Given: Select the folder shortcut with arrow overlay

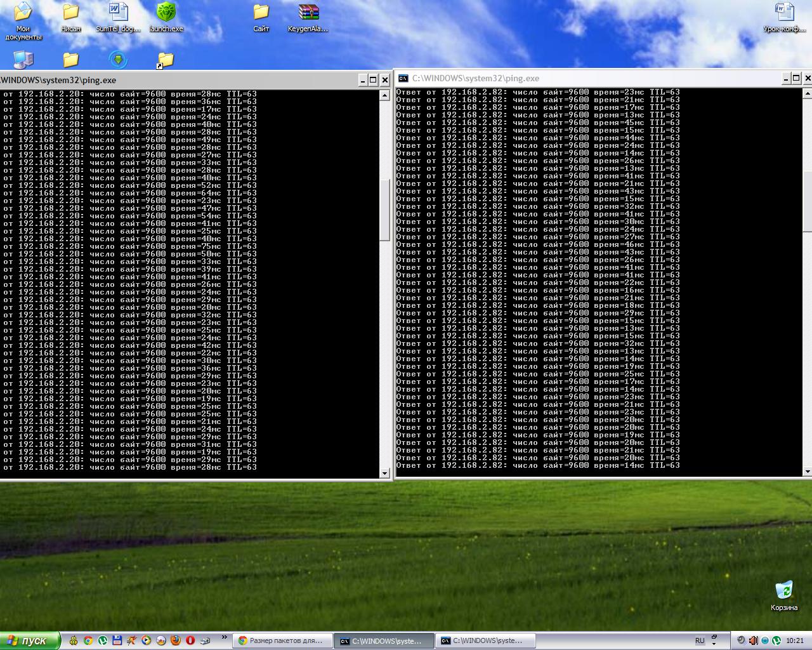Looking at the screenshot, I should point(165,60).
